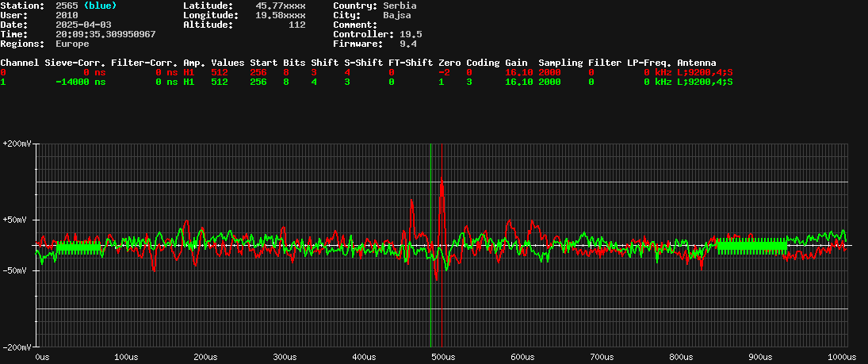
Task: Click the 0us time axis label
Action: pyautogui.click(x=43, y=357)
